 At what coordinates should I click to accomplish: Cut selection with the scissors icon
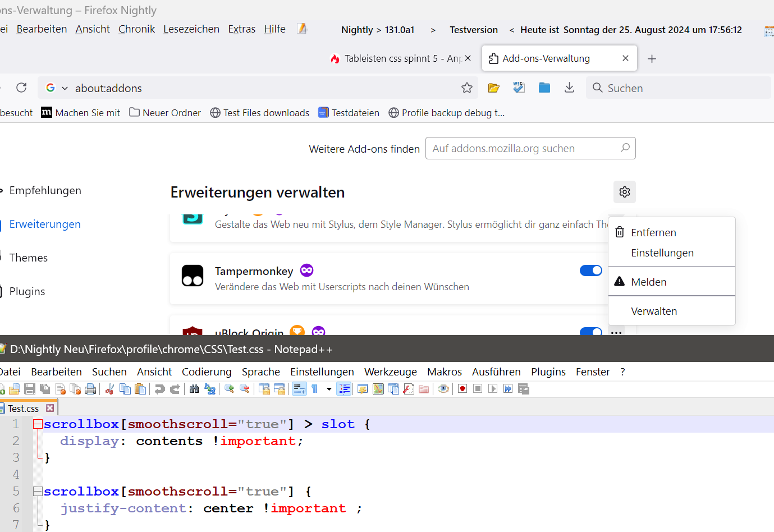(x=110, y=389)
